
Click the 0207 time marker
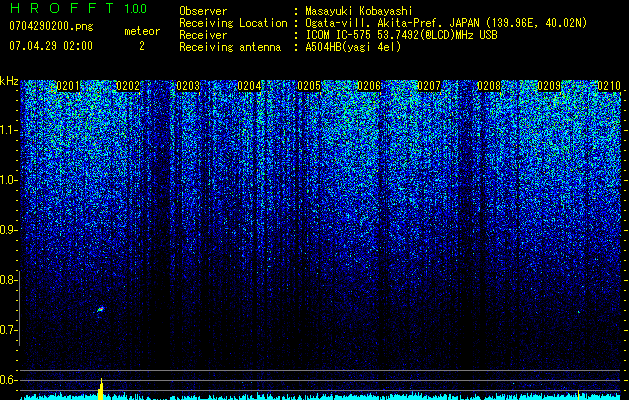(x=429, y=86)
